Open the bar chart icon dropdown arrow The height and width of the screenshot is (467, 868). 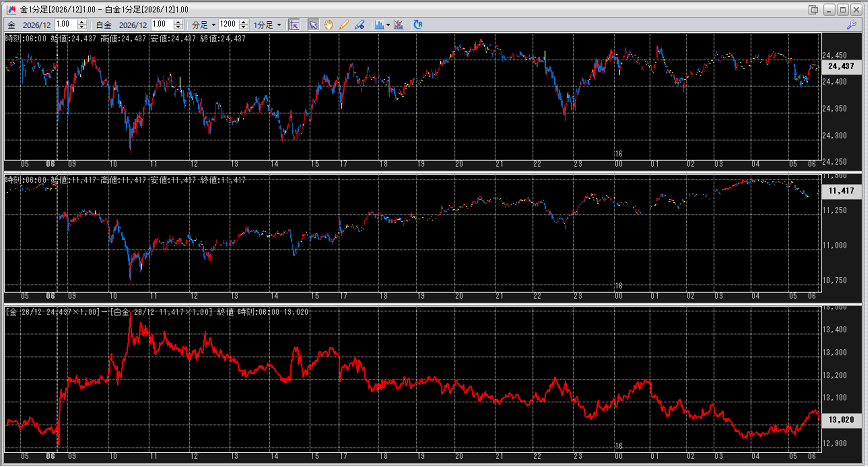coord(388,25)
